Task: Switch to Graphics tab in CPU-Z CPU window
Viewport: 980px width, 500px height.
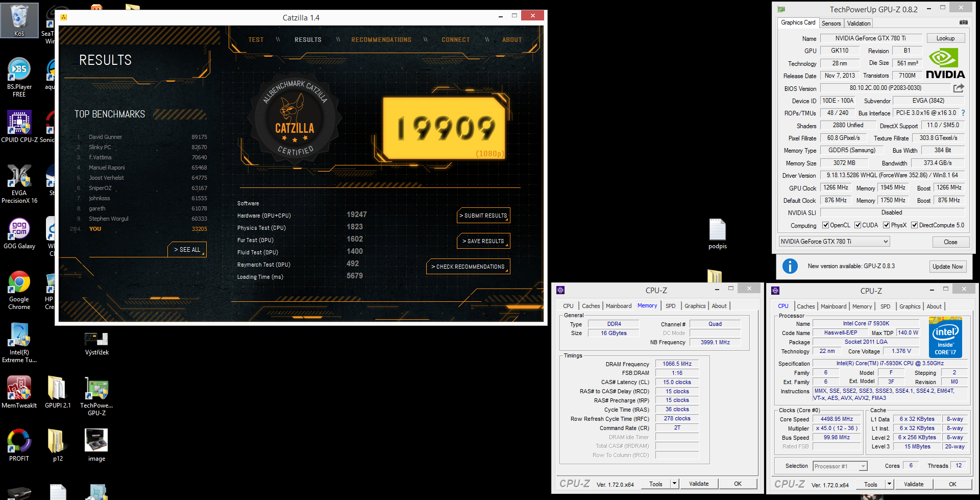Action: coord(910,306)
